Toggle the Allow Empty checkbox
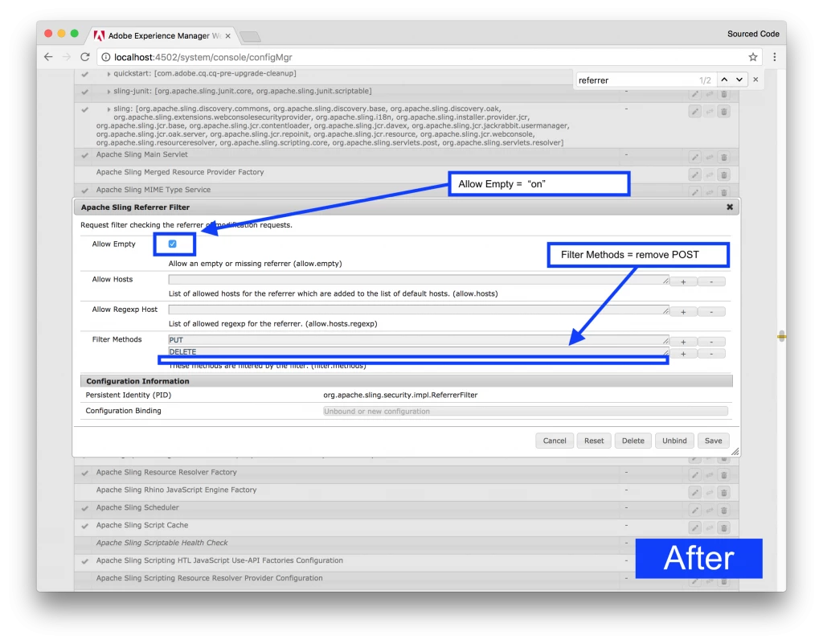Viewport: 823px width, 644px height. click(x=172, y=244)
